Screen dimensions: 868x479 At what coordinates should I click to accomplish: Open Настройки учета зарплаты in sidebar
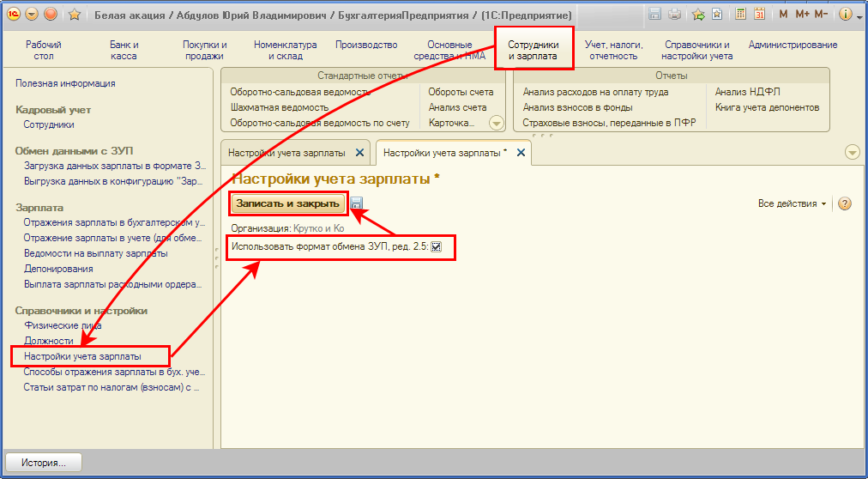[x=82, y=355]
